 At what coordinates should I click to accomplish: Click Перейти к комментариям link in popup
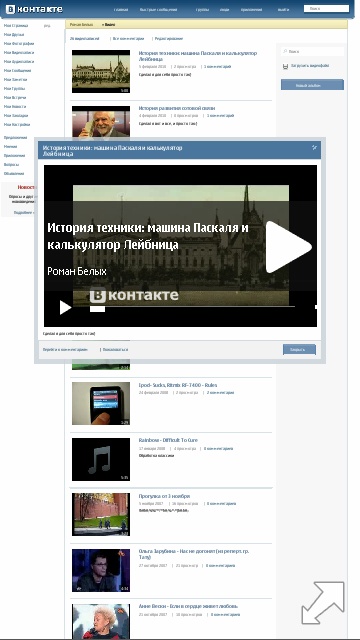[65, 350]
